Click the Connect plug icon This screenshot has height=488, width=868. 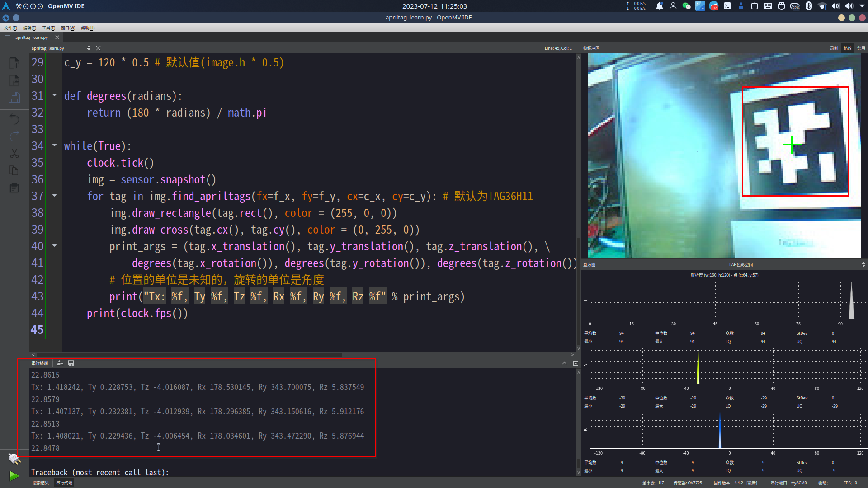point(14,459)
